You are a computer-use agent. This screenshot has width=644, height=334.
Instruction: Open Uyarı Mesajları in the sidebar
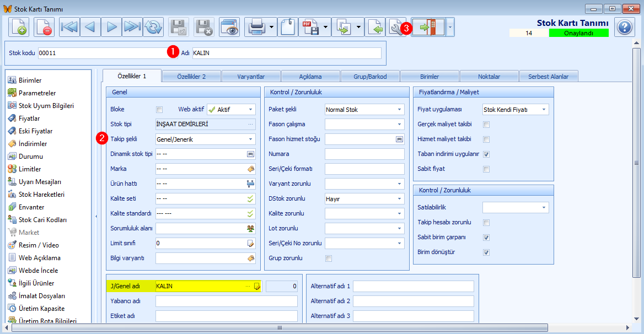(40, 182)
